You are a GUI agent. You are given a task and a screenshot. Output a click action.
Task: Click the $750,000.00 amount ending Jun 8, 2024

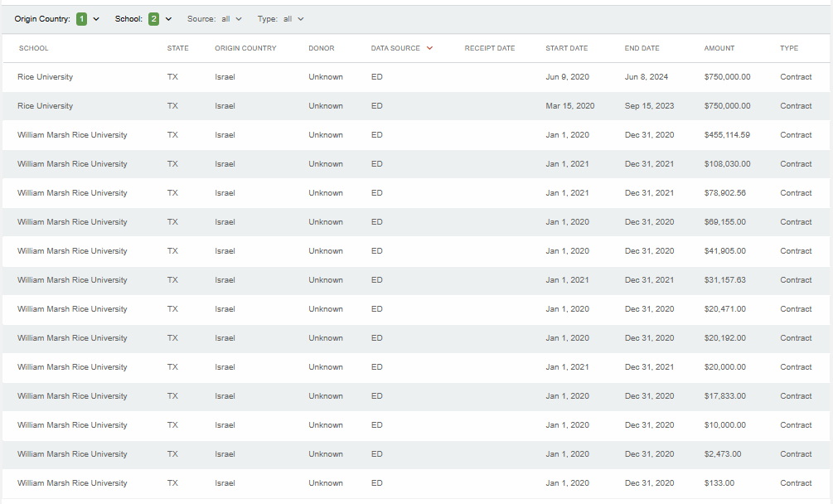click(x=727, y=77)
